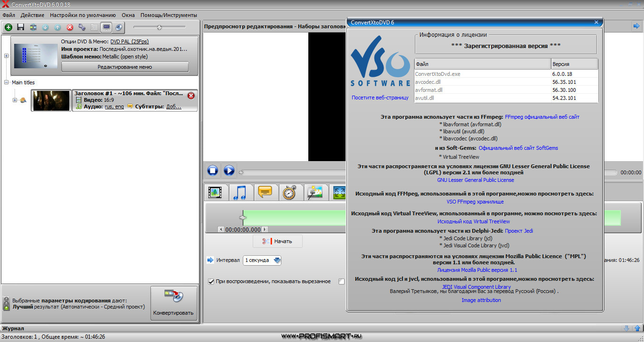Open the Проект Jedi link
Viewport: 644px width, 342px height.
(x=519, y=231)
